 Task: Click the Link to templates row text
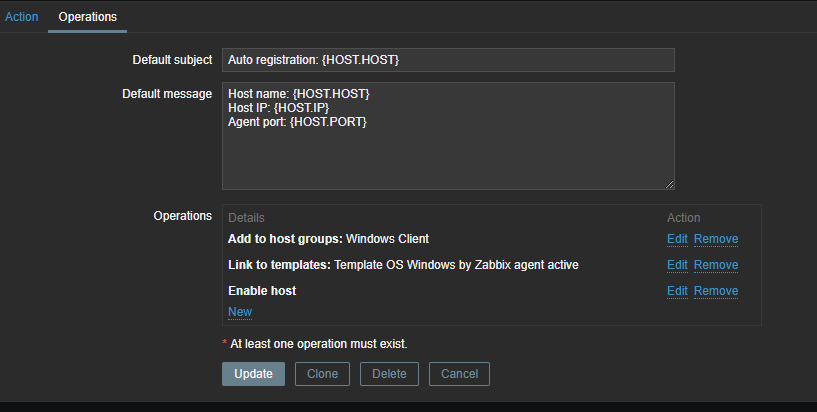tap(403, 265)
